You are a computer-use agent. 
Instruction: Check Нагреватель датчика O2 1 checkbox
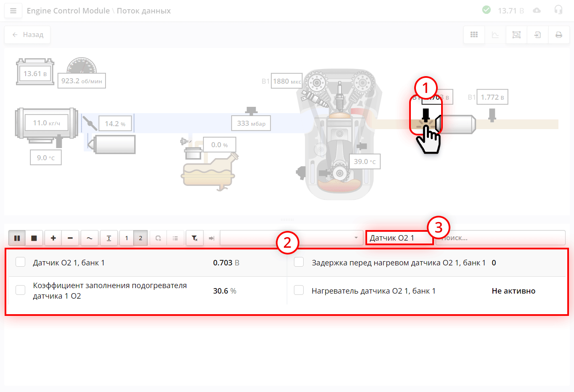299,290
